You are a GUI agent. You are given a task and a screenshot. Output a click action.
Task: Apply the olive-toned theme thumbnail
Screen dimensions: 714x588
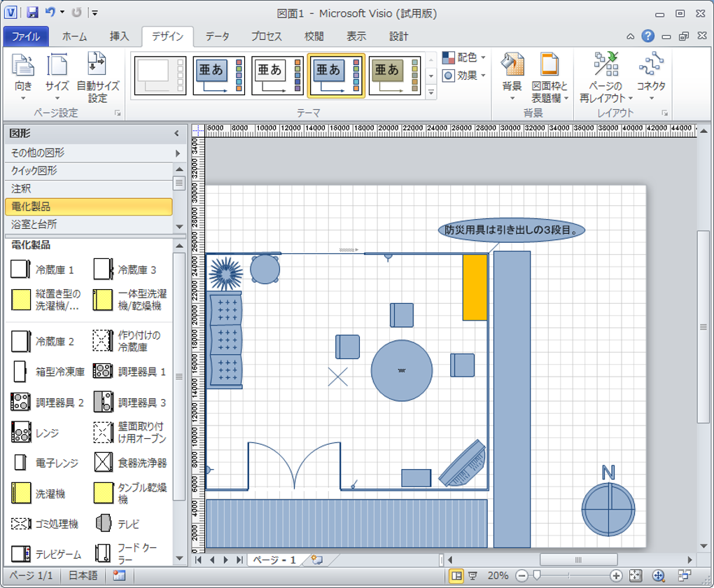pyautogui.click(x=395, y=76)
